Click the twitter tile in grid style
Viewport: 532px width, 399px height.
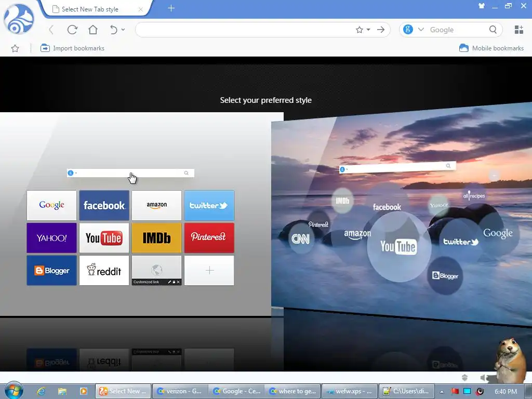[x=209, y=205]
